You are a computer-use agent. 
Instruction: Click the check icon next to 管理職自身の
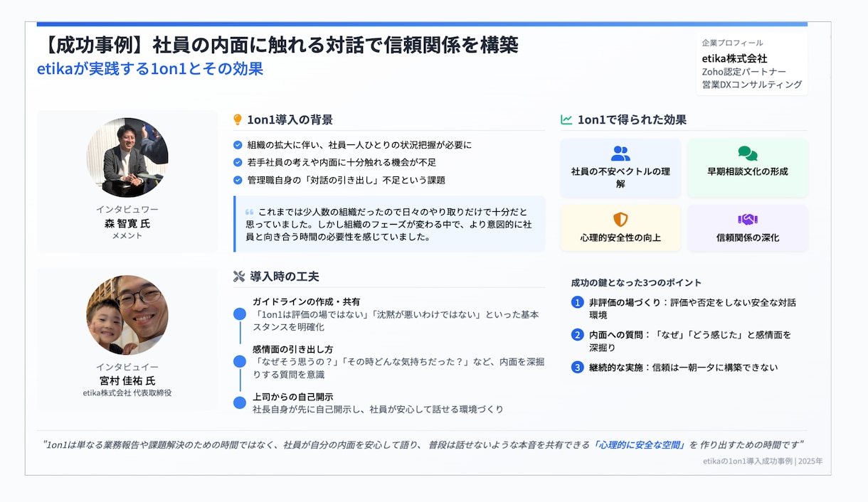point(238,181)
